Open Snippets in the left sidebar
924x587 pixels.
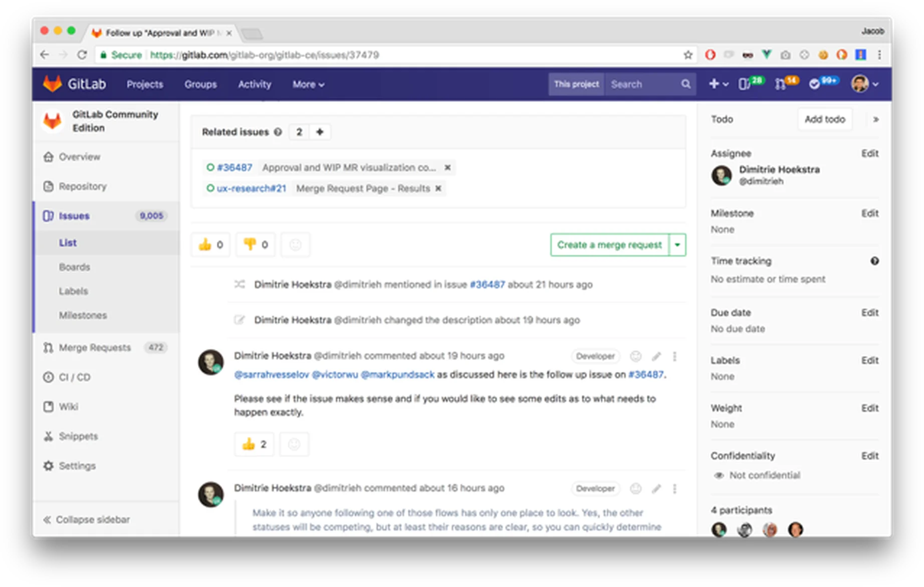click(x=79, y=436)
